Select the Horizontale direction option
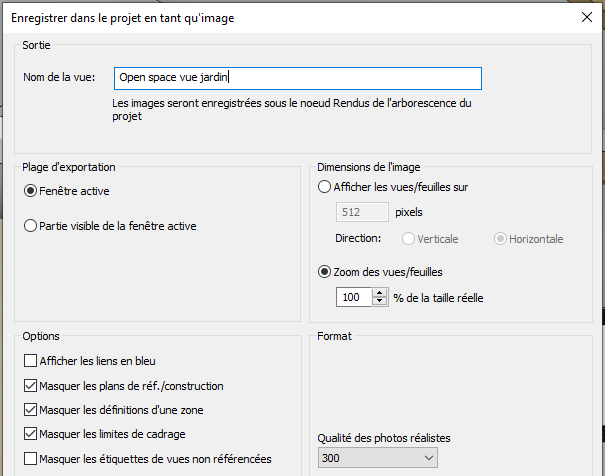Screen dimensions: 605x476 tap(501, 239)
